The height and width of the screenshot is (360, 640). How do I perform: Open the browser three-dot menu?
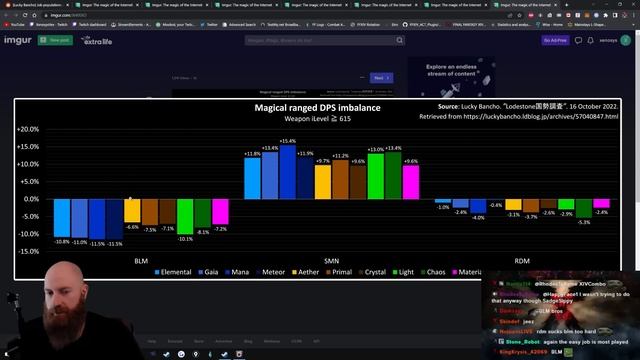pyautogui.click(x=634, y=15)
